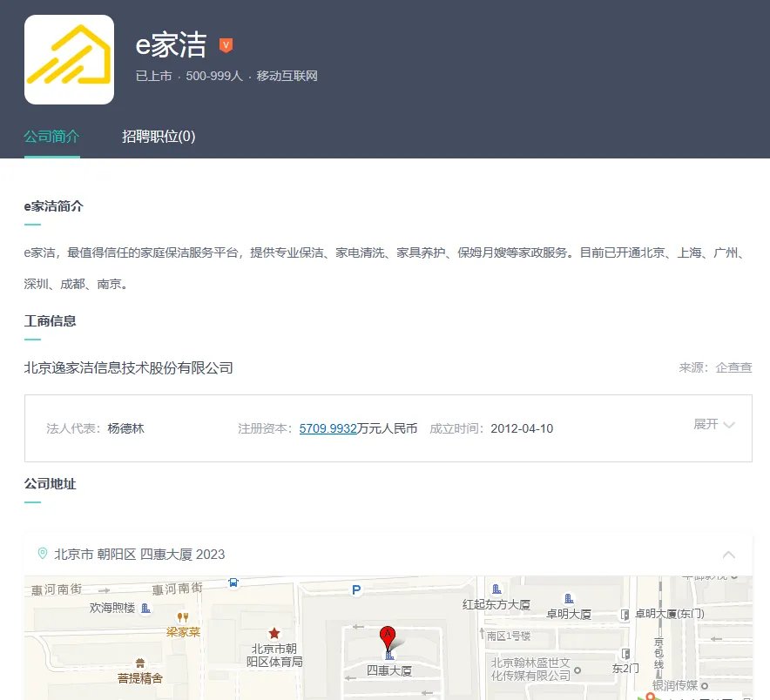The image size is (770, 700).
Task: Click the 5709.9932 registered capital link
Action: coord(328,428)
